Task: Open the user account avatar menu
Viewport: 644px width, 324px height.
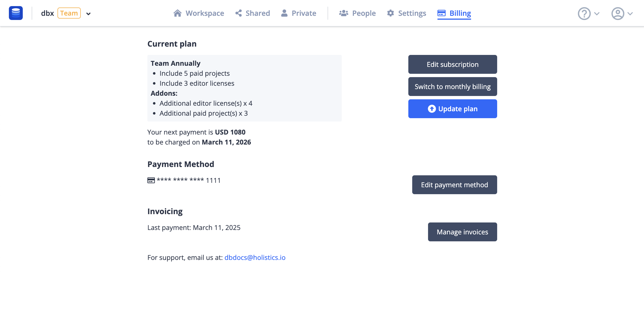Action: click(618, 13)
